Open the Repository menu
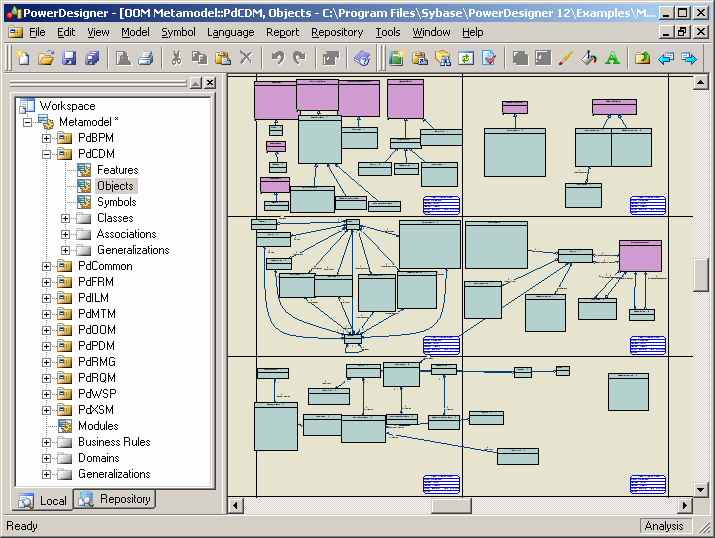Screen dimensions: 715x538 337,32
